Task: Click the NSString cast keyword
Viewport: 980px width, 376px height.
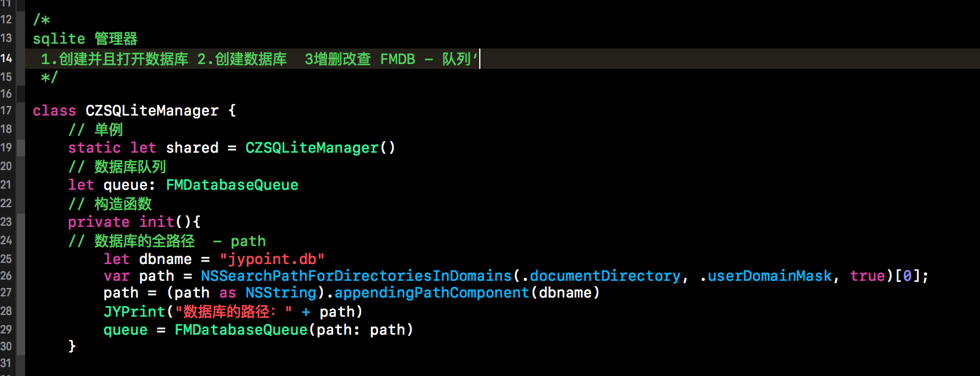Action: [281, 293]
